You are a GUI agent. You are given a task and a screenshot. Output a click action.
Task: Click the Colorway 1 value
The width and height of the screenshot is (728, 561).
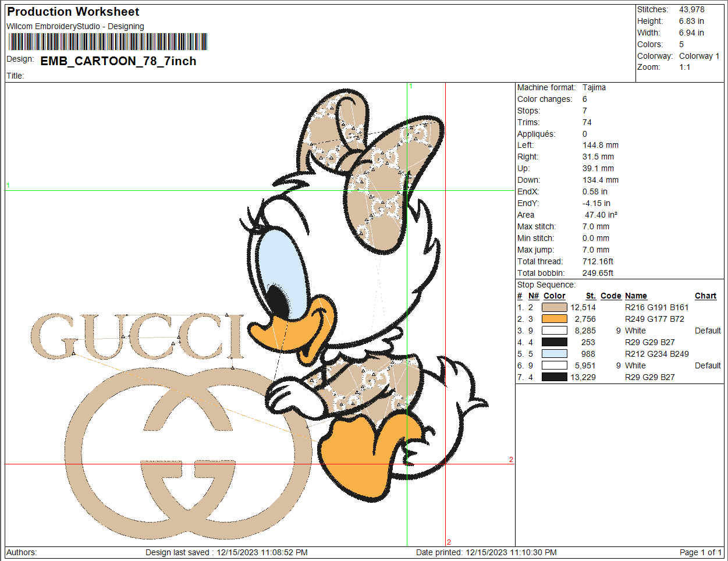click(x=699, y=56)
